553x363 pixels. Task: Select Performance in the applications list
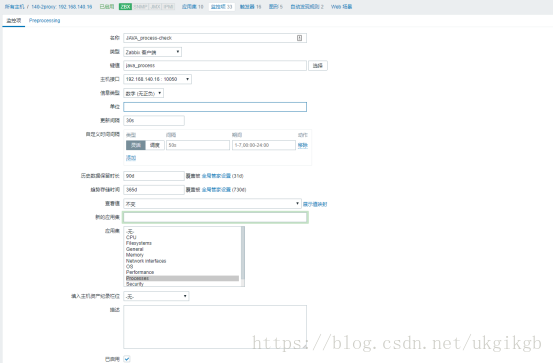(182, 272)
